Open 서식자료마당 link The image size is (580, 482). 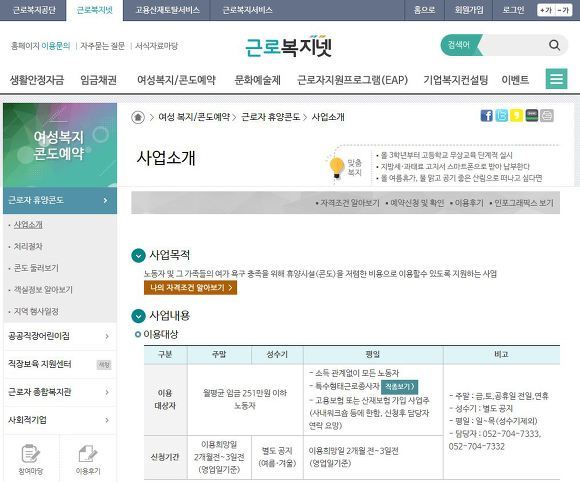[156, 46]
